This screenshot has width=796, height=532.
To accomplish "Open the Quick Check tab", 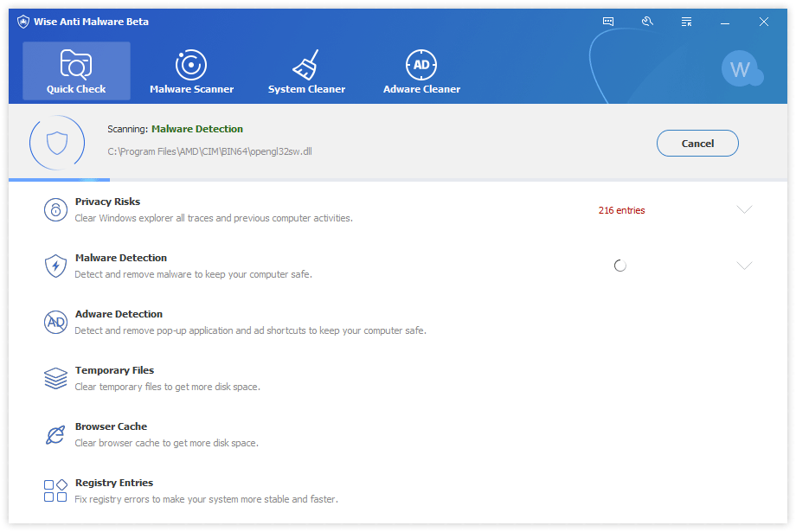I will (76, 71).
